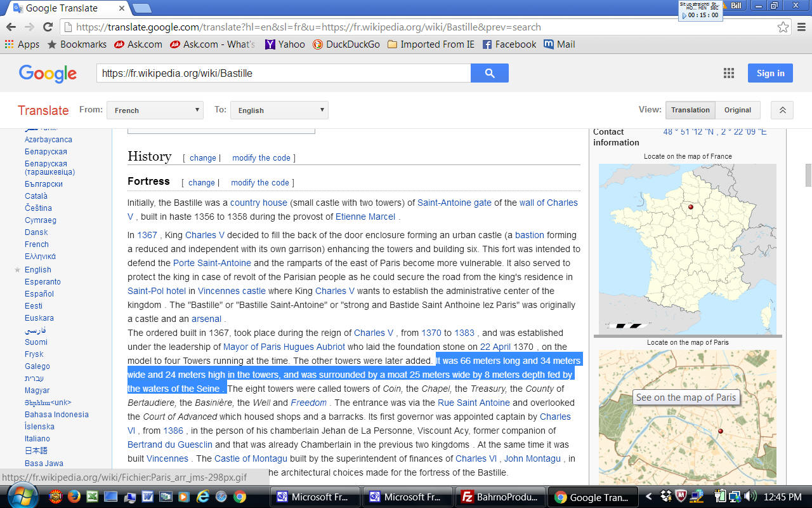Bookmark this page with the star icon
Image resolution: width=812 pixels, height=508 pixels.
click(x=783, y=27)
